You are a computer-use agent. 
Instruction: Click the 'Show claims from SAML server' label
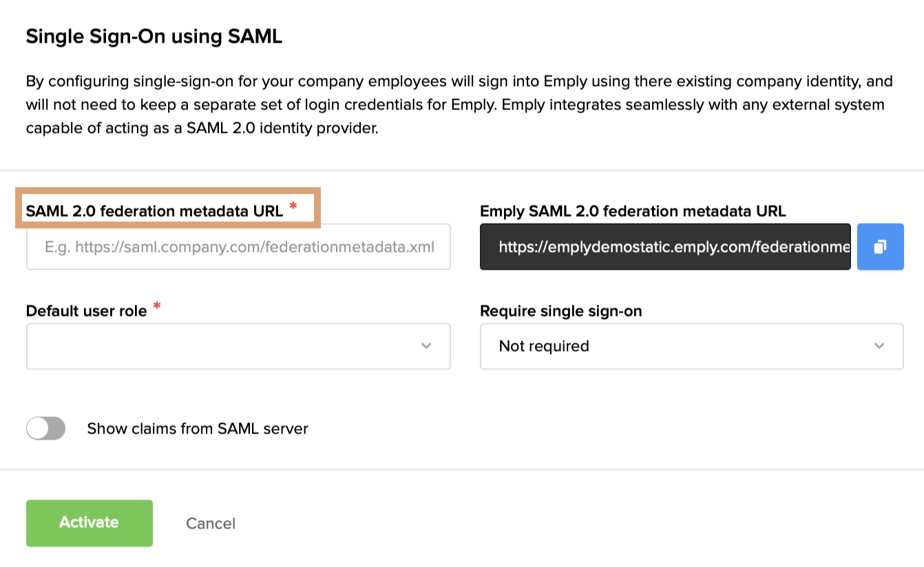[x=198, y=429]
